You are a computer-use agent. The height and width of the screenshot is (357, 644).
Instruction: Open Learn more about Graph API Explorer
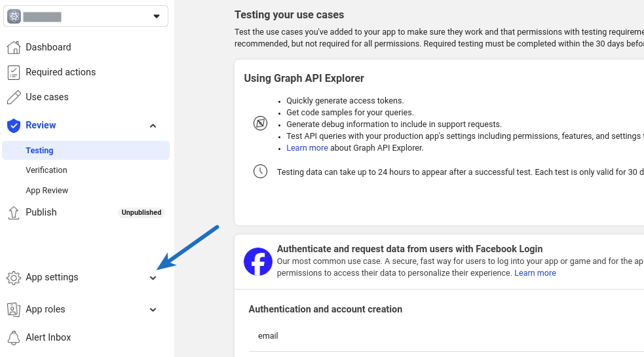[307, 148]
